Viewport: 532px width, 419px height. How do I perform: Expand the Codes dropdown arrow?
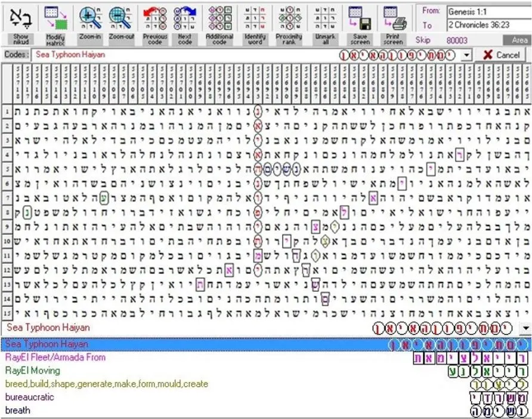(466, 55)
